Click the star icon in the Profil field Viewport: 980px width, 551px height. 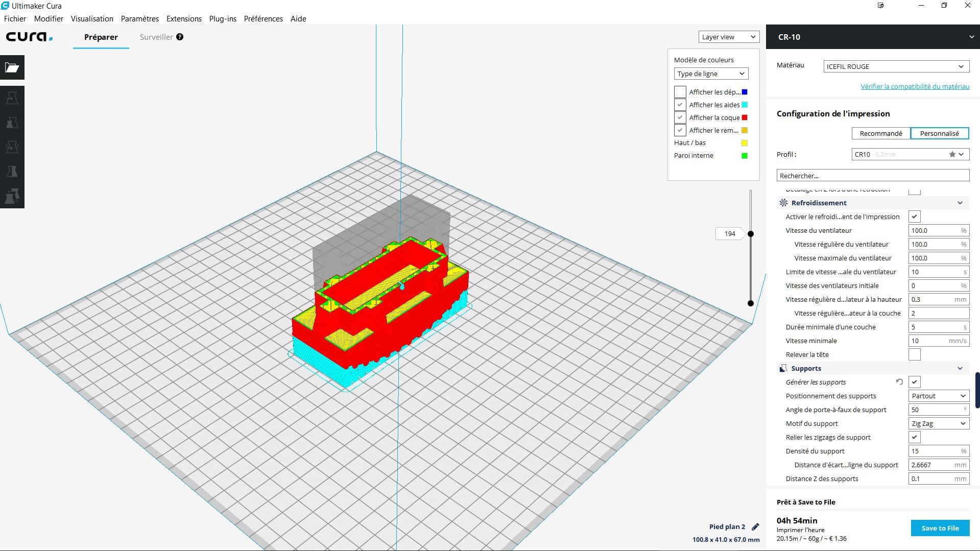[952, 154]
